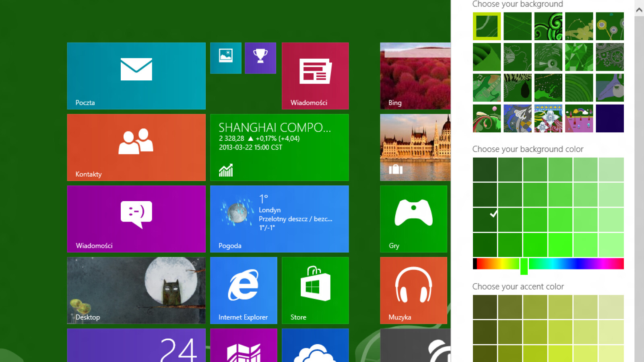Open the purple Mapy tile
The image size is (644, 362).
tap(243, 349)
